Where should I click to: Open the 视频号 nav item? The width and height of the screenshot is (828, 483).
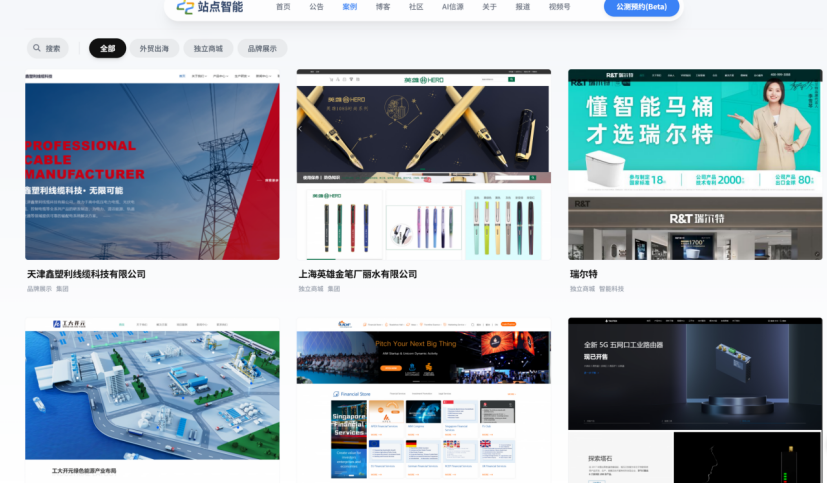[559, 7]
